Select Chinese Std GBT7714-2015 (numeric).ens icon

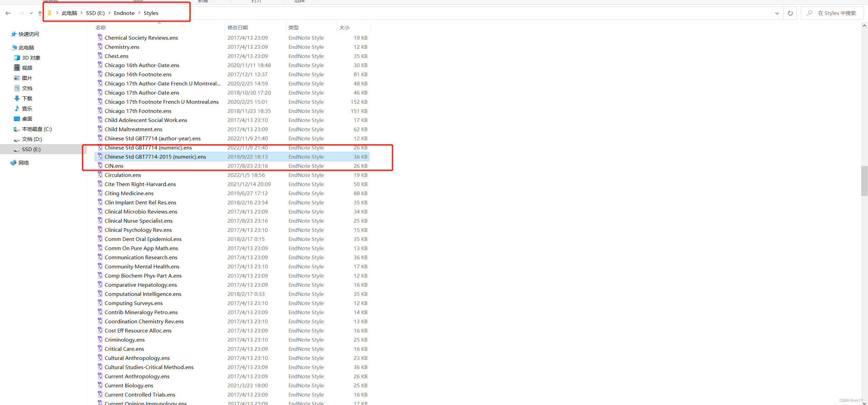[100, 157]
